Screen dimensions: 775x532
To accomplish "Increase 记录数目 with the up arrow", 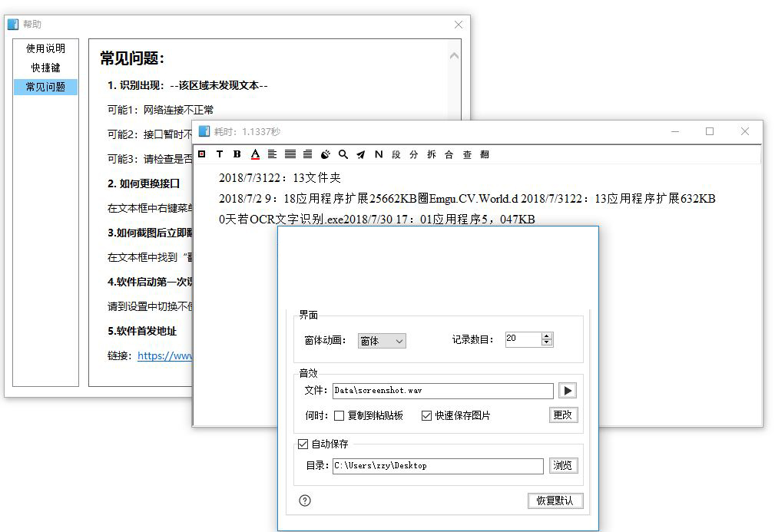I will pyautogui.click(x=547, y=336).
